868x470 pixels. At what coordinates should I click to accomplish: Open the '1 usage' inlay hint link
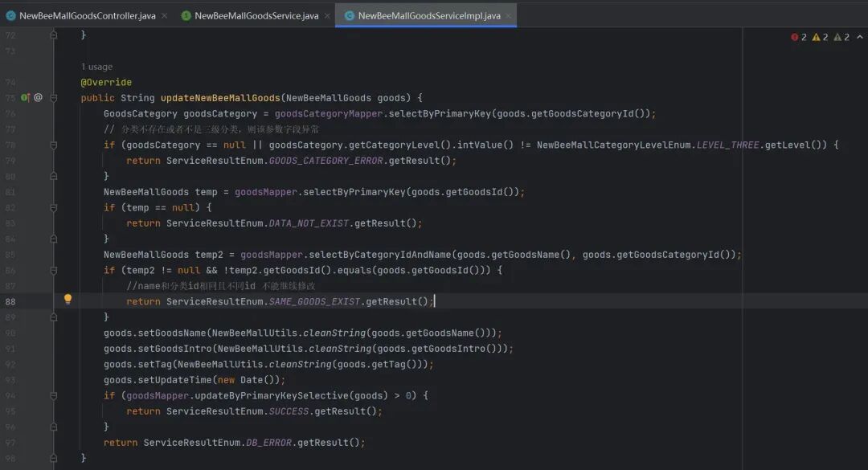(97, 67)
